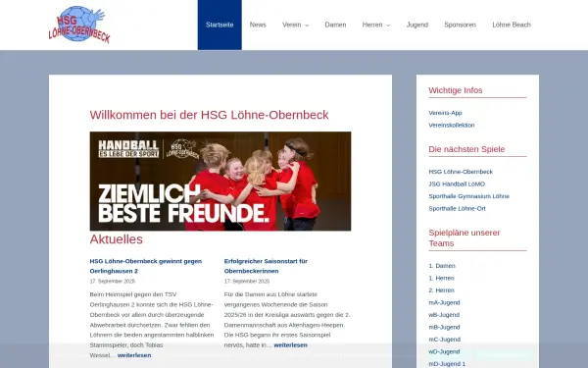Open HSG Löhne-Obernbeck next games link

pyautogui.click(x=461, y=172)
